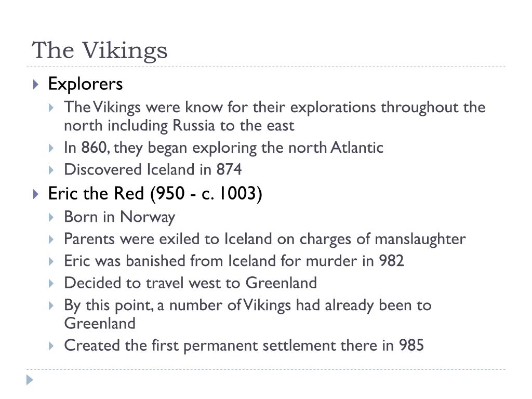Click the Explorers heading text
The width and height of the screenshot is (532, 399).
pyautogui.click(x=86, y=84)
